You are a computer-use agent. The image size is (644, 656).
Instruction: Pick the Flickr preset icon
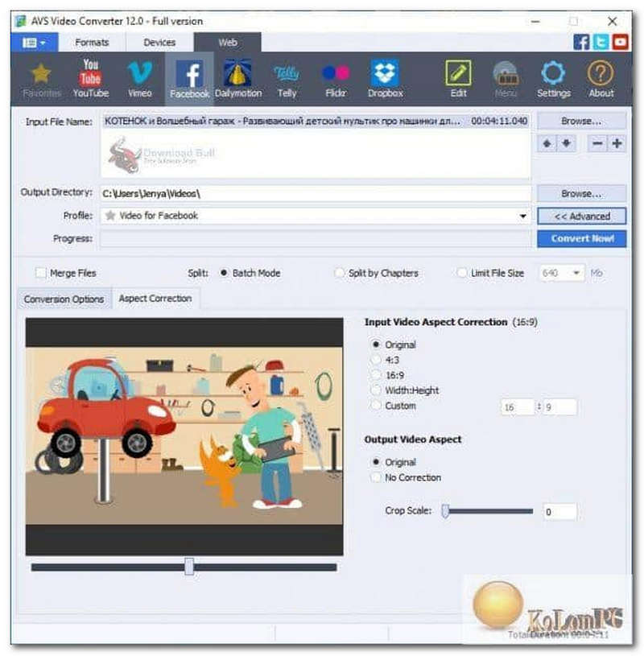pyautogui.click(x=336, y=77)
